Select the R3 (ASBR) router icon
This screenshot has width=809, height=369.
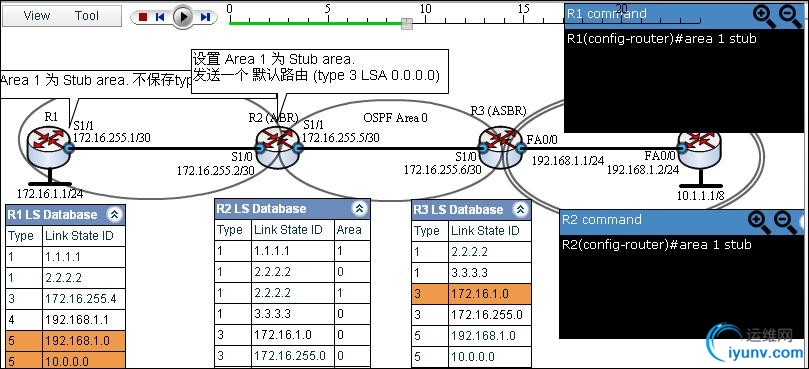coord(499,147)
